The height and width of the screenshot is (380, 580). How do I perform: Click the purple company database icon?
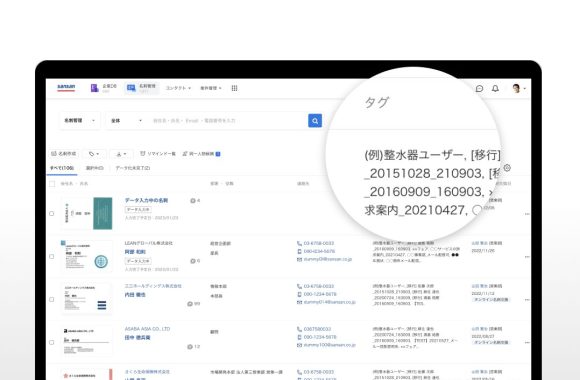[94, 88]
